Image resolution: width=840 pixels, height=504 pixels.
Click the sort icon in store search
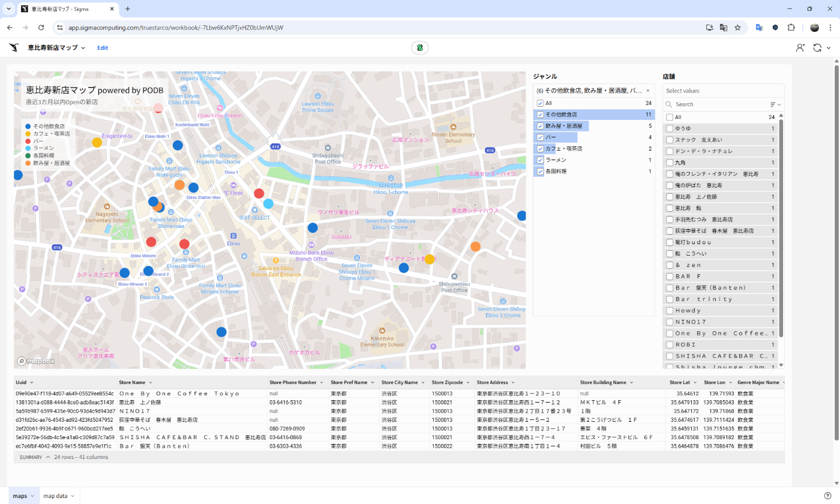click(773, 104)
